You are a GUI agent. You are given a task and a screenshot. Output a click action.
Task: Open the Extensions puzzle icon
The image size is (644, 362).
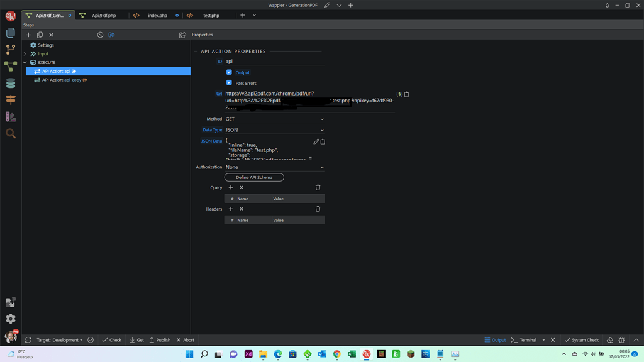(11, 302)
